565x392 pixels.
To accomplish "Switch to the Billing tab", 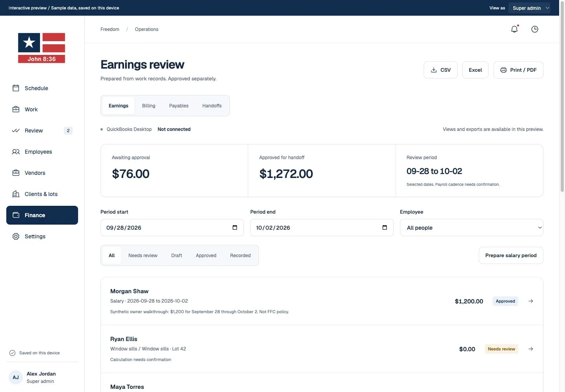I will click(x=149, y=106).
